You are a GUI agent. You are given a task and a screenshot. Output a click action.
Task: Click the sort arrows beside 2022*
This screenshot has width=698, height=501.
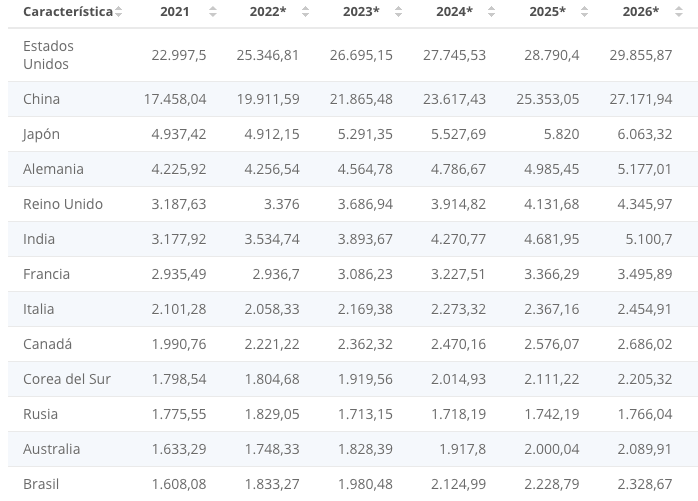[x=305, y=12]
